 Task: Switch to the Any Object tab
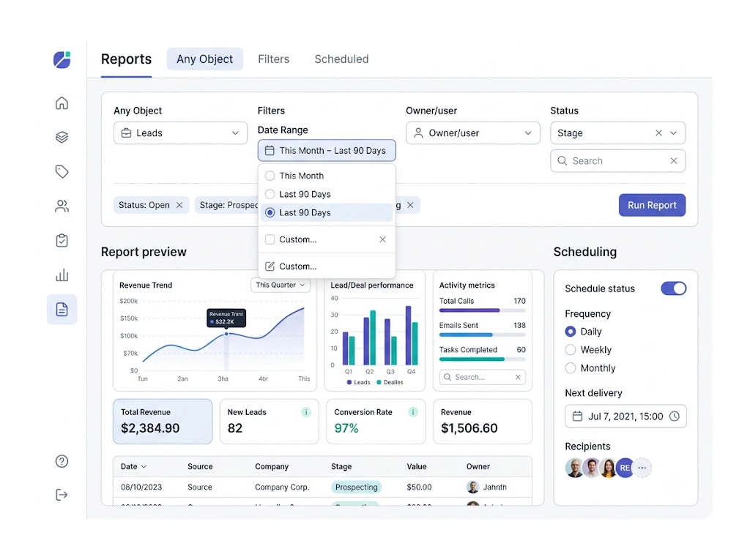205,59
